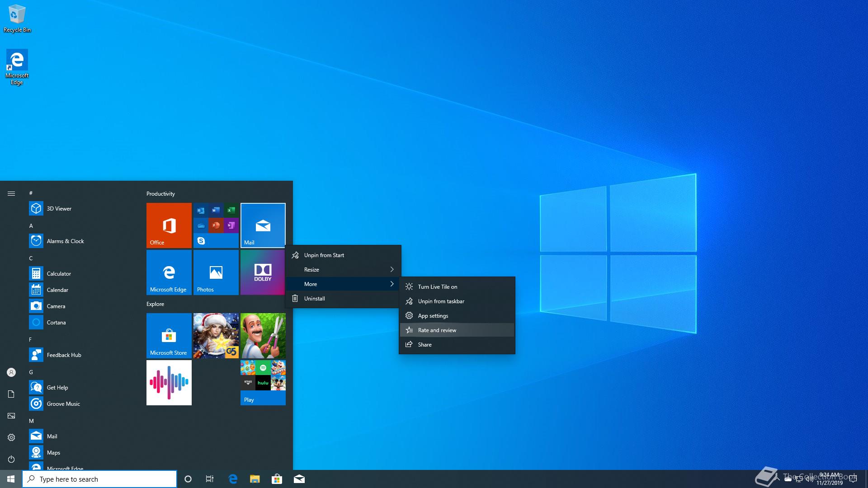This screenshot has height=488, width=868.
Task: Open Cortana from app list
Action: point(81,323)
